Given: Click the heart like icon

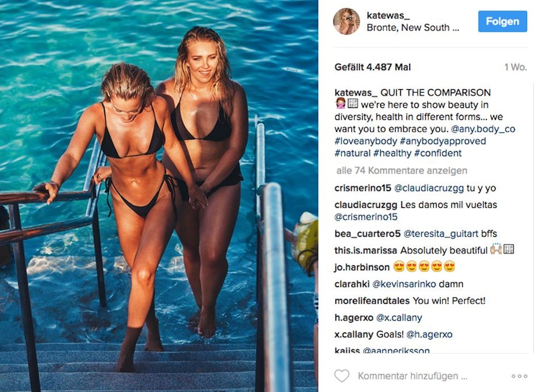Looking at the screenshot, I should [342, 376].
